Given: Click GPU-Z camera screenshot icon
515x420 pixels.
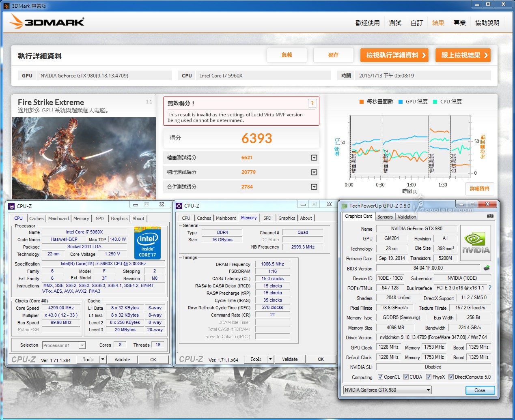Looking at the screenshot, I should (x=490, y=216).
